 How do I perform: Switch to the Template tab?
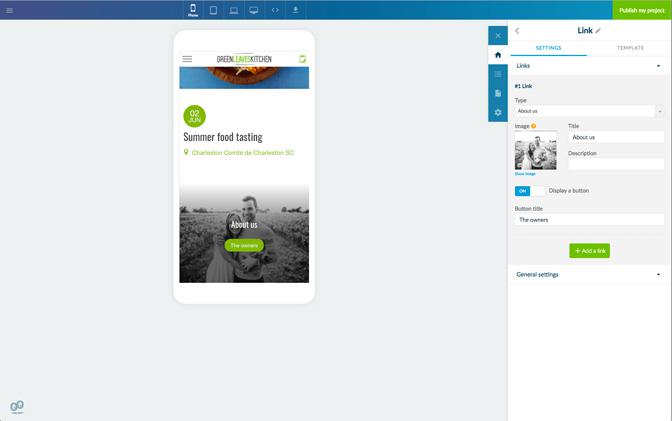tap(630, 48)
